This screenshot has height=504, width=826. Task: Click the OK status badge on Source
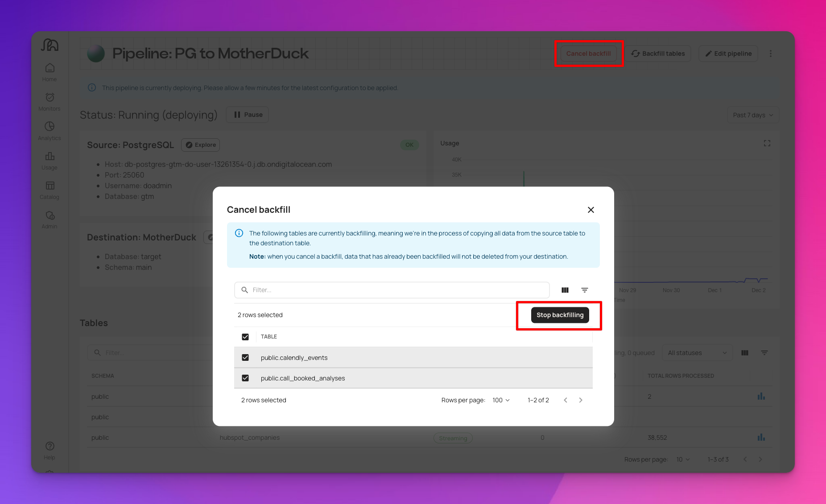click(x=409, y=145)
